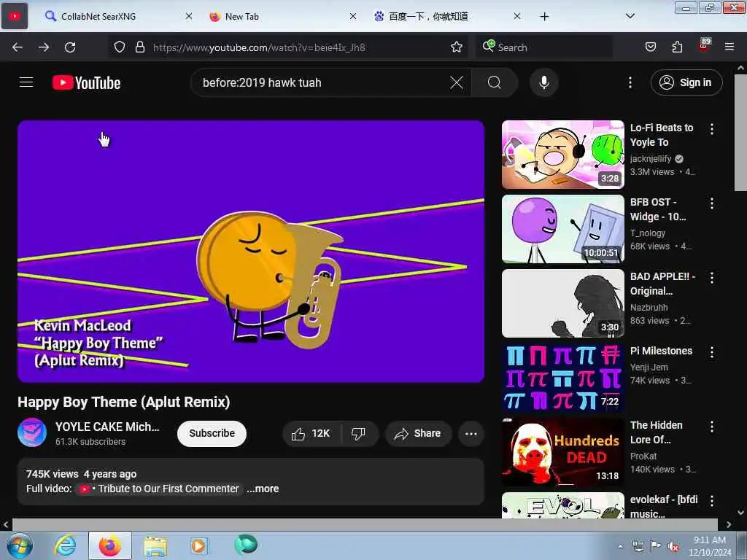Open Windows Media Player from taskbar
Viewport: 747px width, 560px height.
coord(199,545)
